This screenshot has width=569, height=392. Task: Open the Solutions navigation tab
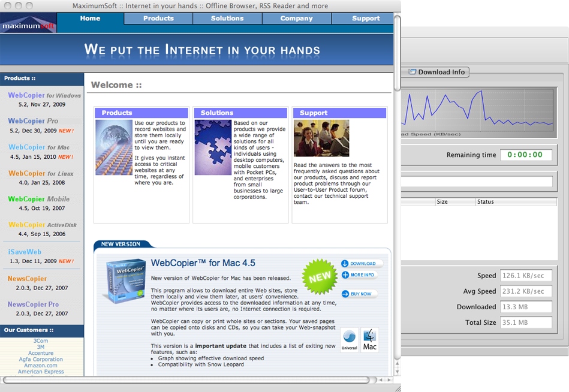(227, 19)
